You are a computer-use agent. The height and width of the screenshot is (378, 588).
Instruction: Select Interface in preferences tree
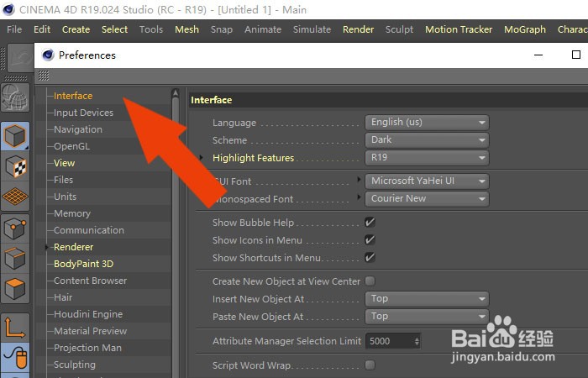tap(73, 96)
